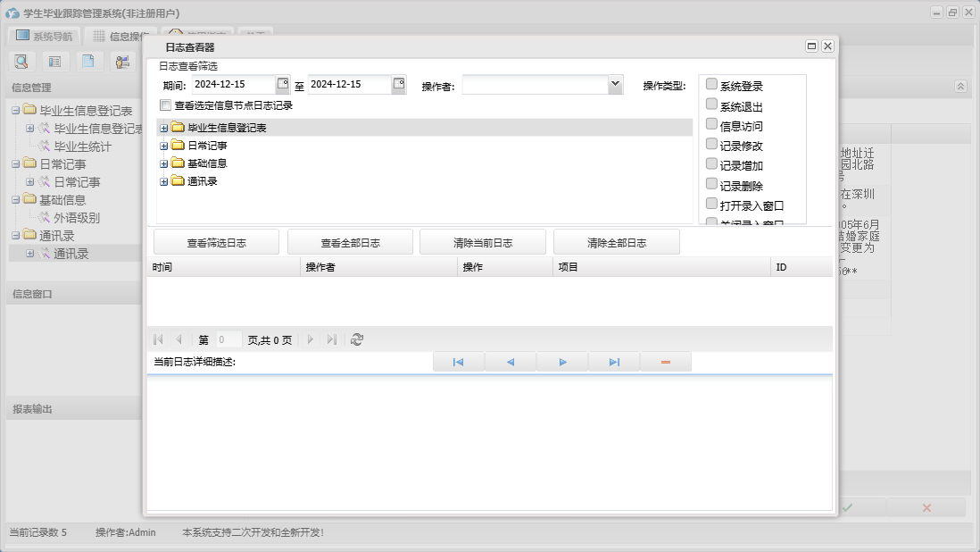Open the start date calendar picker

coord(283,84)
